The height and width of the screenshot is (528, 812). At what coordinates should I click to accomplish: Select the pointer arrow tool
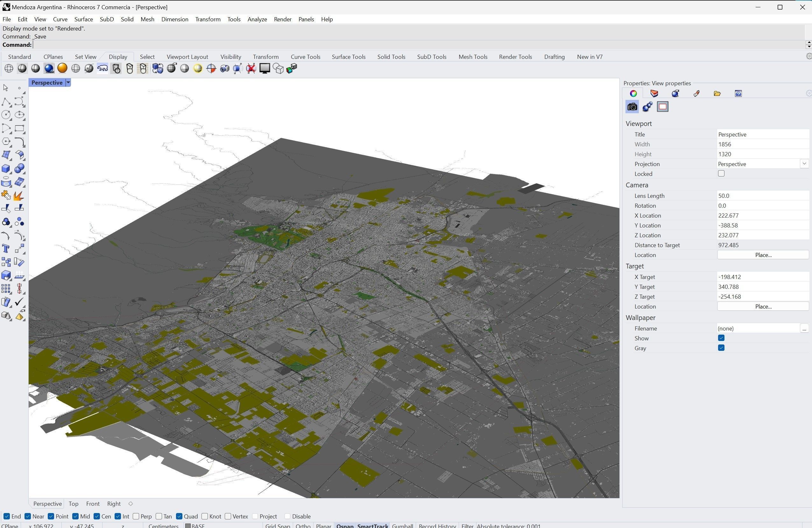pyautogui.click(x=5, y=88)
